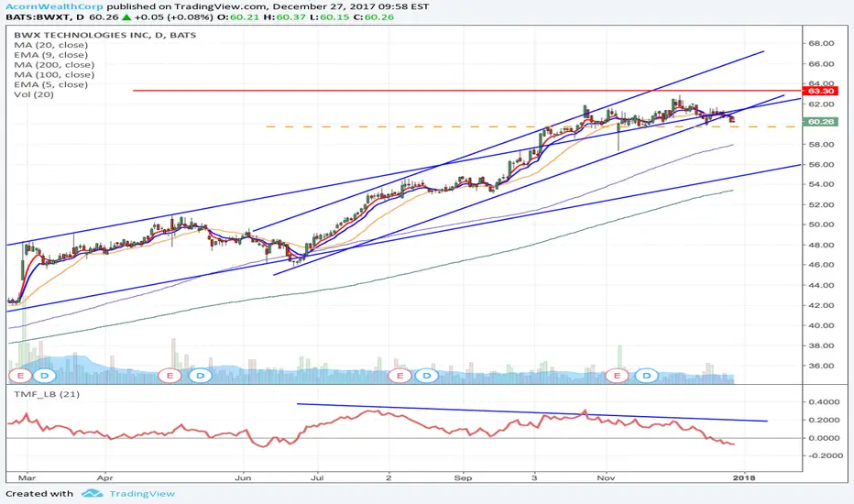Click the Apr date axis label
Viewport: 854px width, 504px height.
coord(104,477)
